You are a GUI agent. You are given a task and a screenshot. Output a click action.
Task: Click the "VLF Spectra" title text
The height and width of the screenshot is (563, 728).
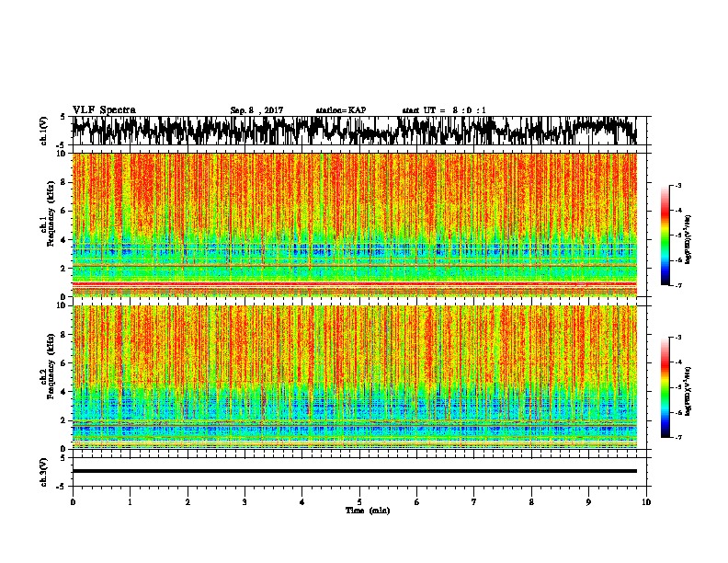tap(104, 110)
